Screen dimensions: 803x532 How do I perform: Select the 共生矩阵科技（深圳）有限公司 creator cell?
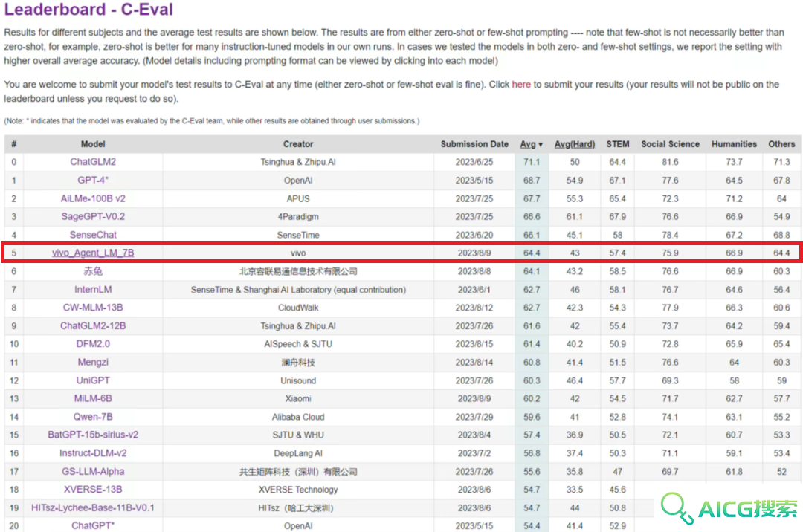click(298, 472)
